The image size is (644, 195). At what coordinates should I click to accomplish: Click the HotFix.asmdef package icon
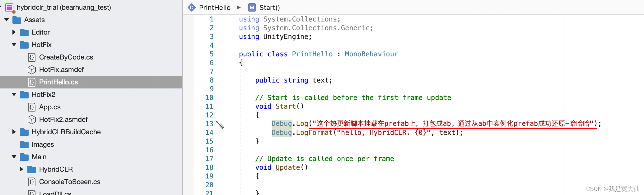pos(32,70)
